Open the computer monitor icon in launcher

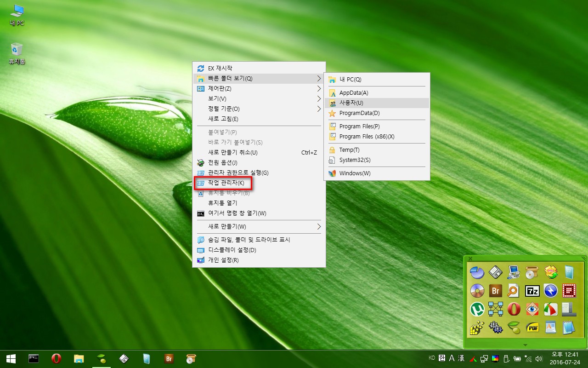pyautogui.click(x=514, y=272)
